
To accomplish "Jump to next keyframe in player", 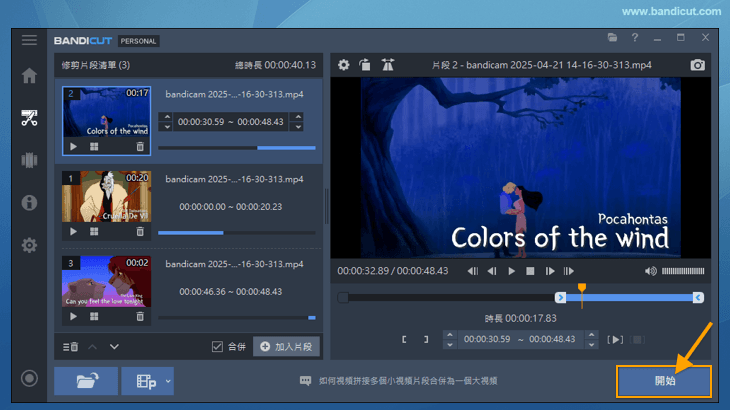I will (568, 271).
